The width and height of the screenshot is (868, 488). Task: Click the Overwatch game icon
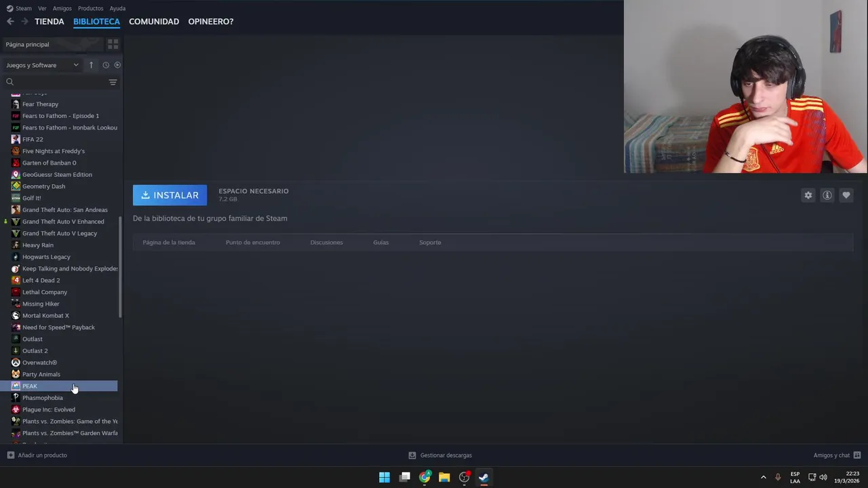pyautogui.click(x=16, y=363)
